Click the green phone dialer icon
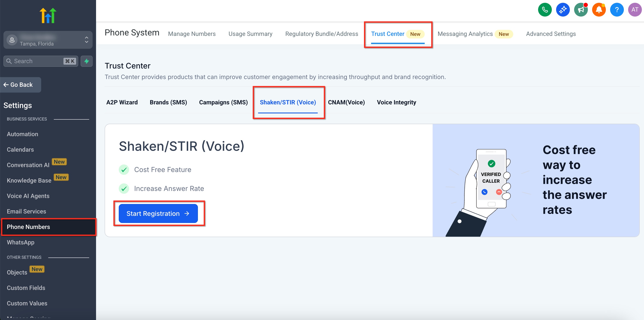Screen dimensions: 644x320 [545, 10]
